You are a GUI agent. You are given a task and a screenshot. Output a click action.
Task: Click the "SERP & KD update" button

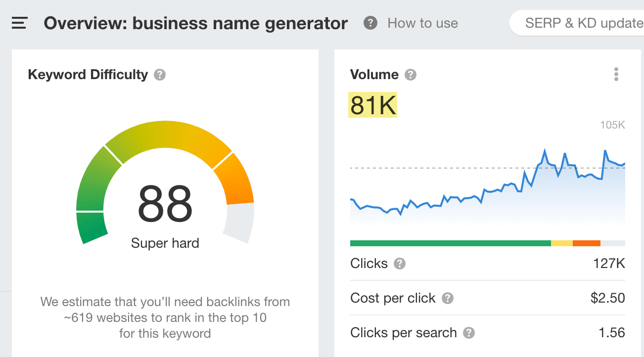(584, 22)
